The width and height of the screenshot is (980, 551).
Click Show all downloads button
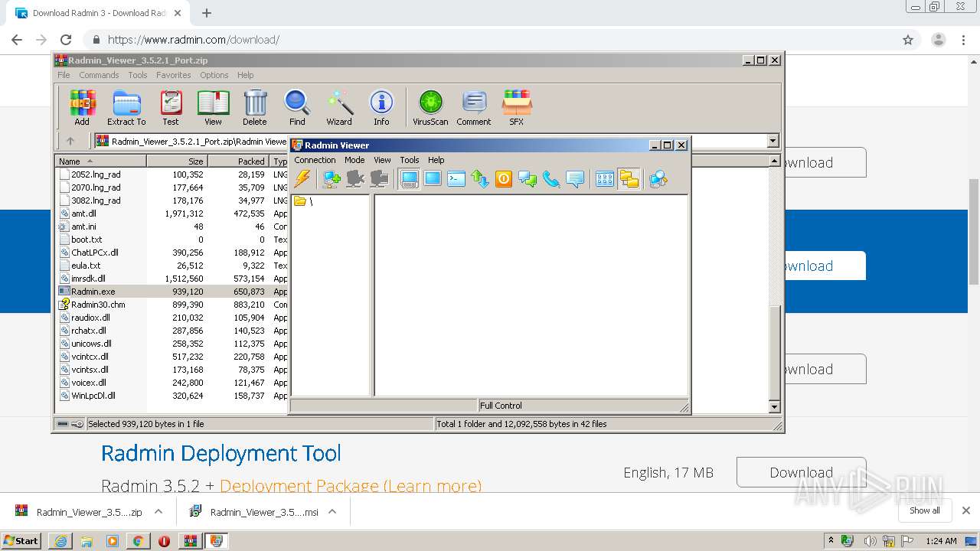point(924,510)
